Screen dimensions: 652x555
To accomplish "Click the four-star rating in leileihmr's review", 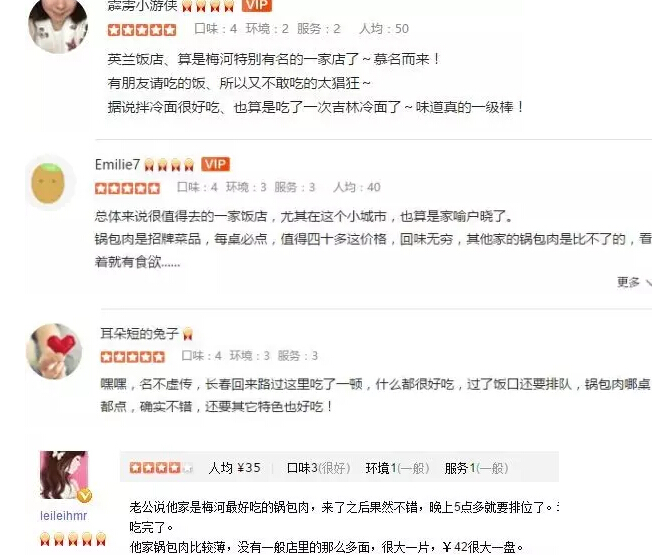I will [x=161, y=468].
